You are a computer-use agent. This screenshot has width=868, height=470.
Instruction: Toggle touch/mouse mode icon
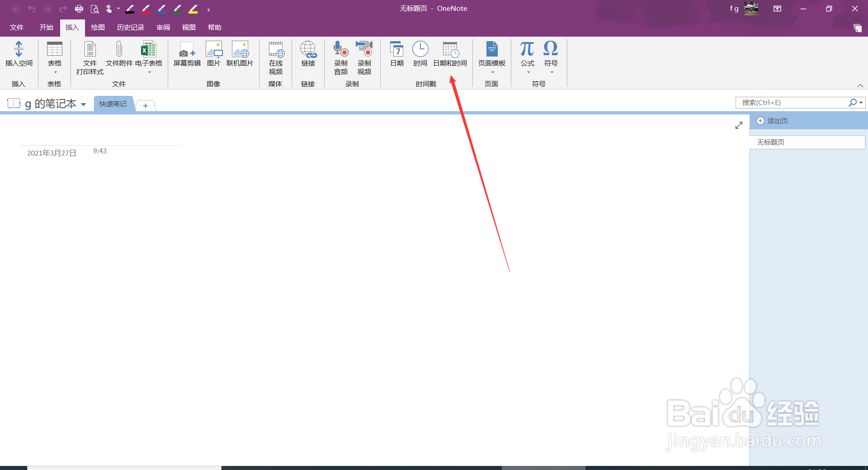109,9
